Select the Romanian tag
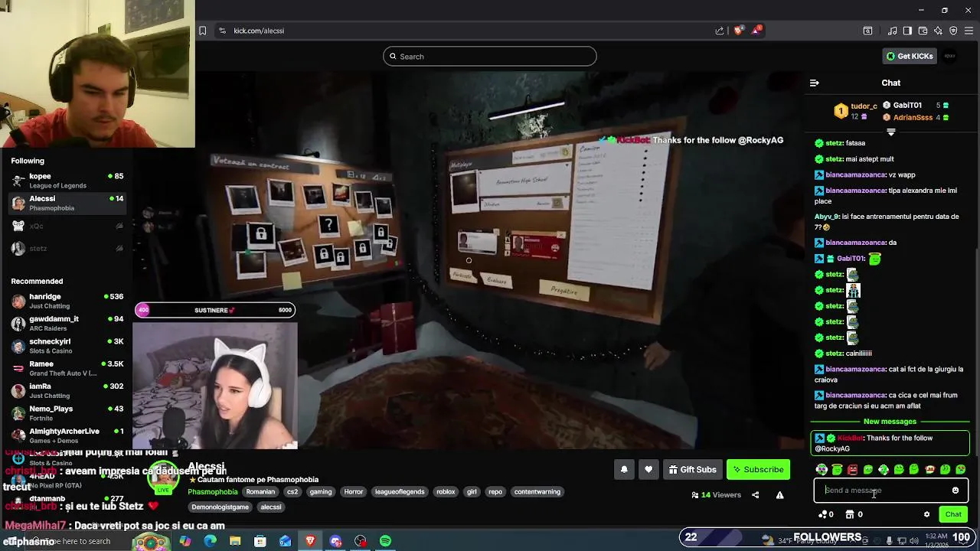Viewport: 980px width, 551px height. click(x=260, y=492)
